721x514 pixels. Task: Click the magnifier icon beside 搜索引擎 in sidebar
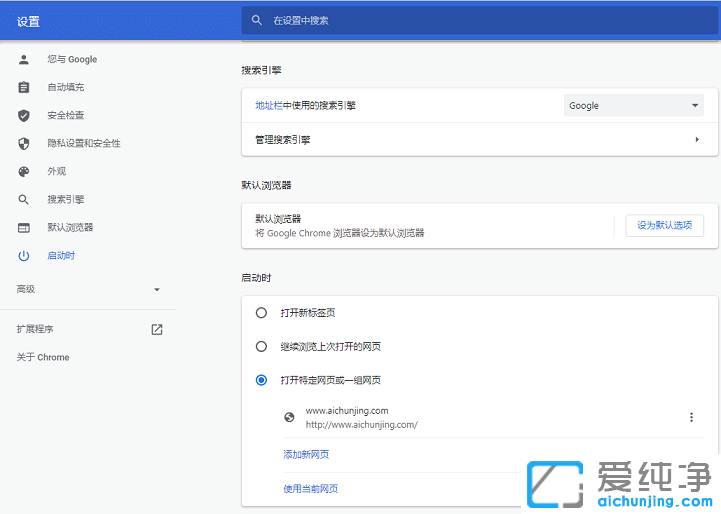coord(24,199)
